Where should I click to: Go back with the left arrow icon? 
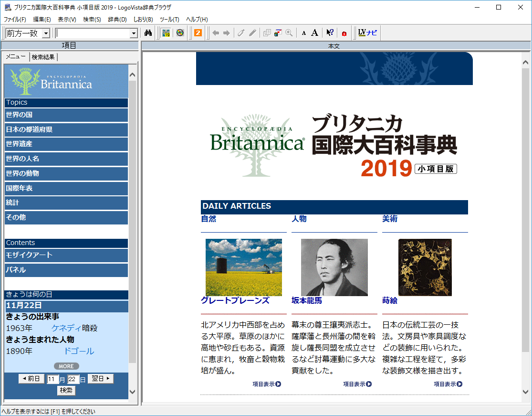216,33
